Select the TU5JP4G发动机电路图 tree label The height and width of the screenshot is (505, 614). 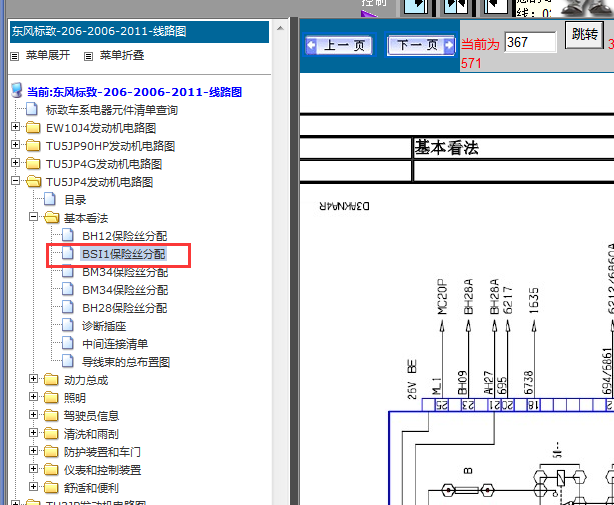[104, 164]
